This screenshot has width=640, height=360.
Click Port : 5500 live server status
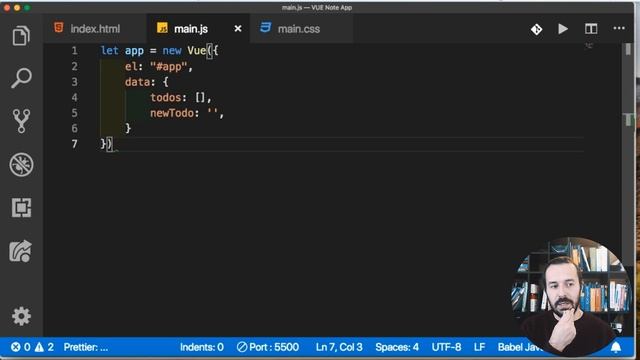pos(268,347)
